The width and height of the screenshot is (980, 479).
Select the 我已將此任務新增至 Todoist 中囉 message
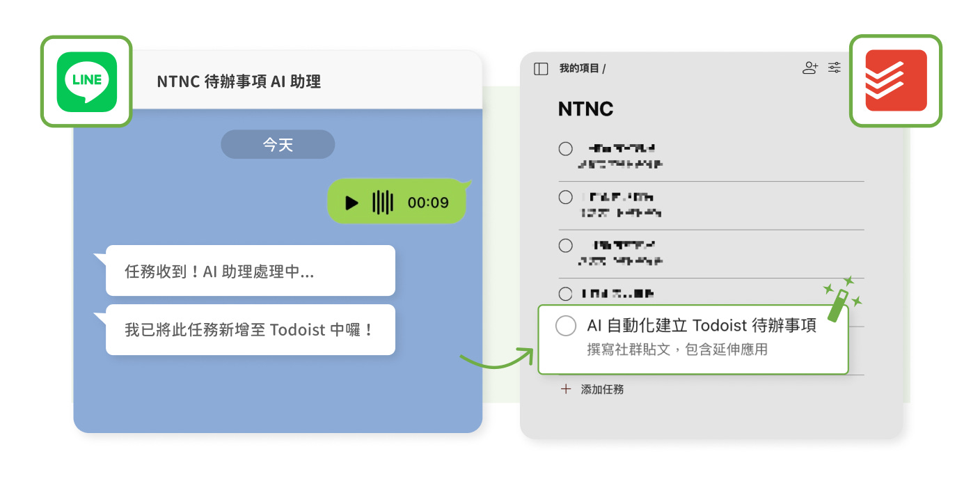(250, 329)
